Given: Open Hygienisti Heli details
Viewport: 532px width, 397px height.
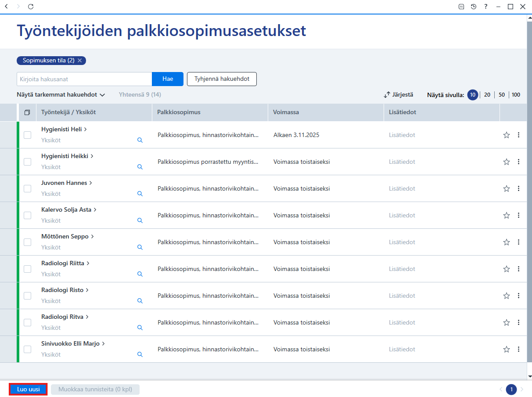Looking at the screenshot, I should coord(64,129).
